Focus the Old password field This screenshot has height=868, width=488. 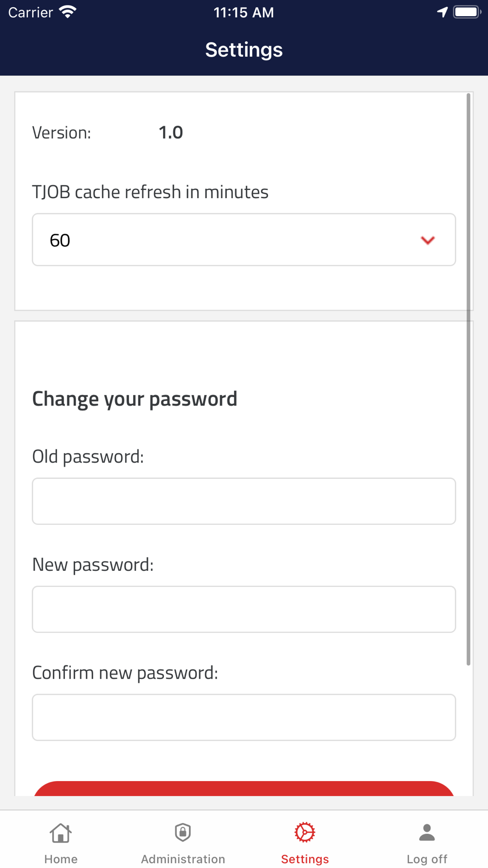pyautogui.click(x=244, y=501)
